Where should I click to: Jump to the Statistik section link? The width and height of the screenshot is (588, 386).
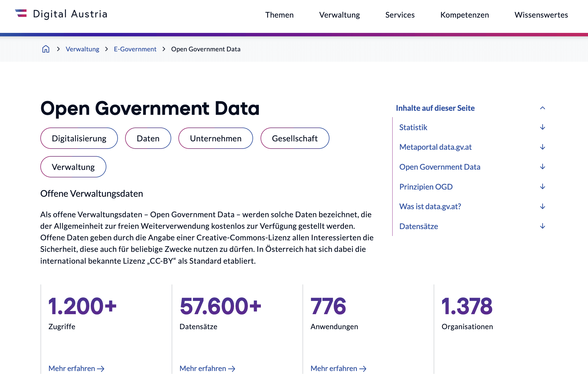pyautogui.click(x=413, y=127)
